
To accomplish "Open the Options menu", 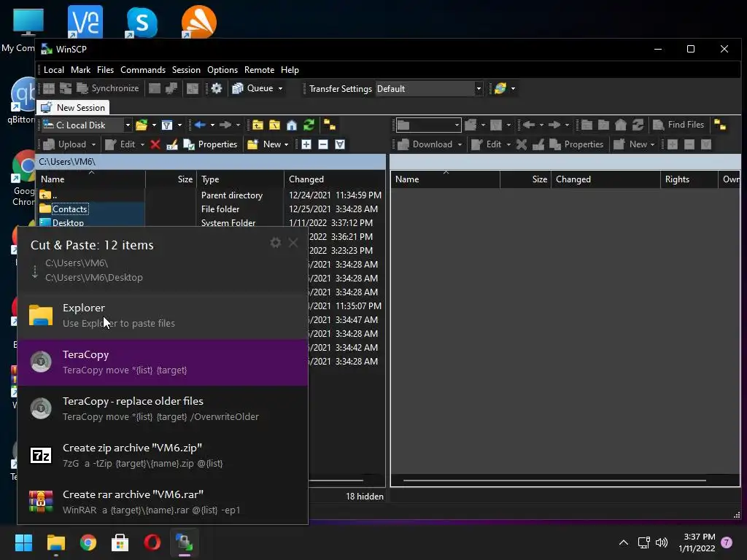I will pos(222,70).
